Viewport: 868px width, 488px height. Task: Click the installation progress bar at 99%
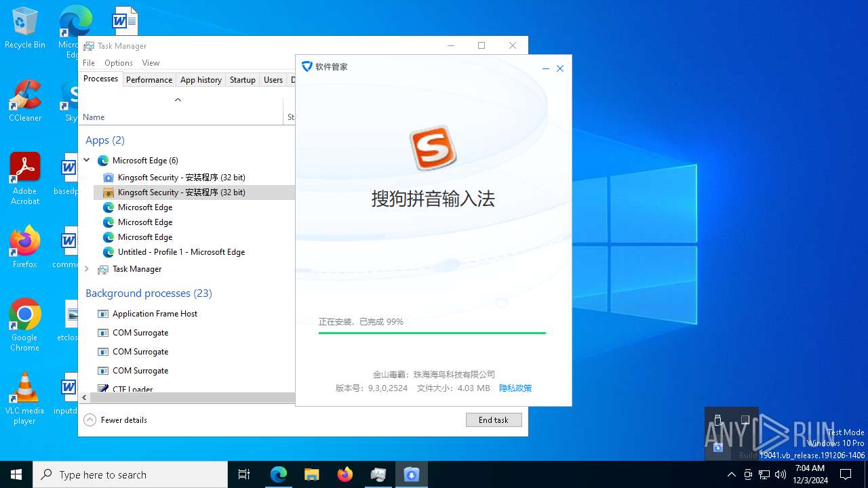click(432, 333)
